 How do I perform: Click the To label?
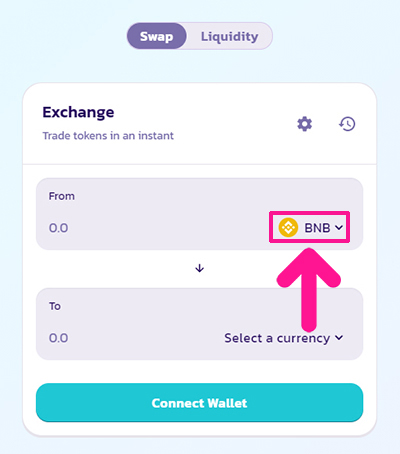point(55,306)
